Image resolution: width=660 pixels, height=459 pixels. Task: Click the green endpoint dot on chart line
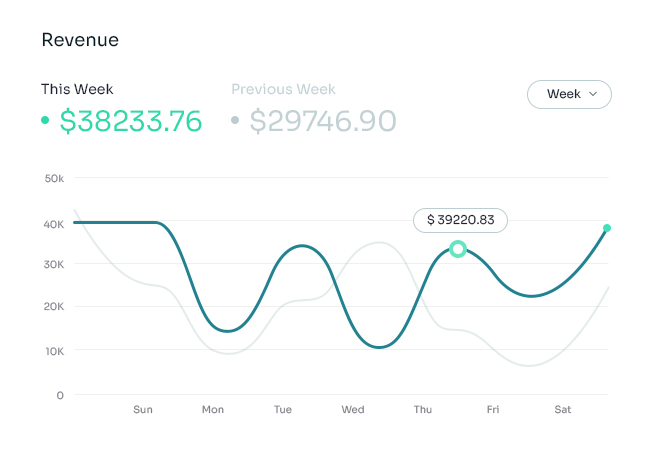click(x=607, y=228)
